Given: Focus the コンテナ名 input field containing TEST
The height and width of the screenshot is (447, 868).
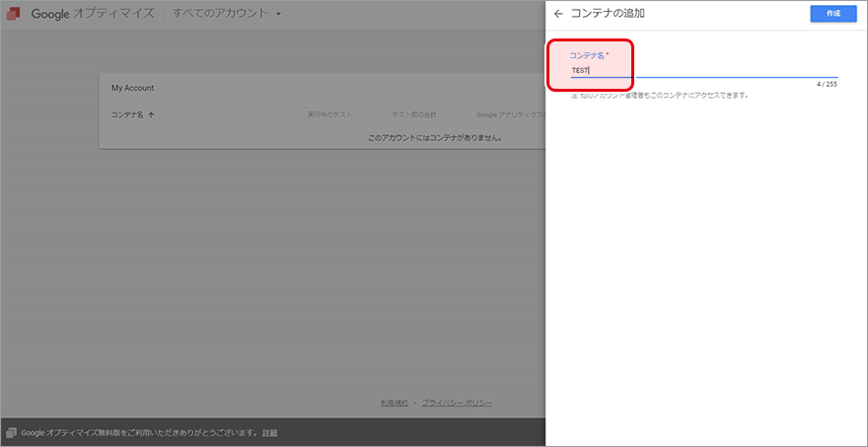Looking at the screenshot, I should (703, 71).
